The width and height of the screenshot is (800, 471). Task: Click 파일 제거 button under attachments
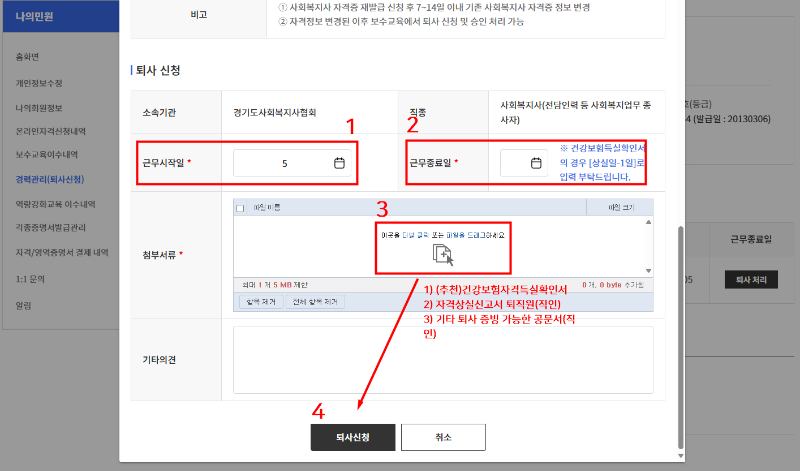pyautogui.click(x=258, y=301)
